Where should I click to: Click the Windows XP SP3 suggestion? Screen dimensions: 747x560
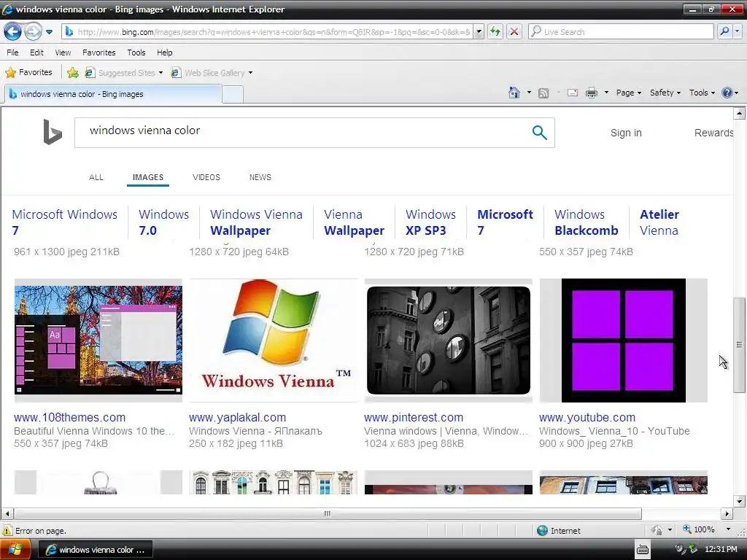(x=430, y=222)
